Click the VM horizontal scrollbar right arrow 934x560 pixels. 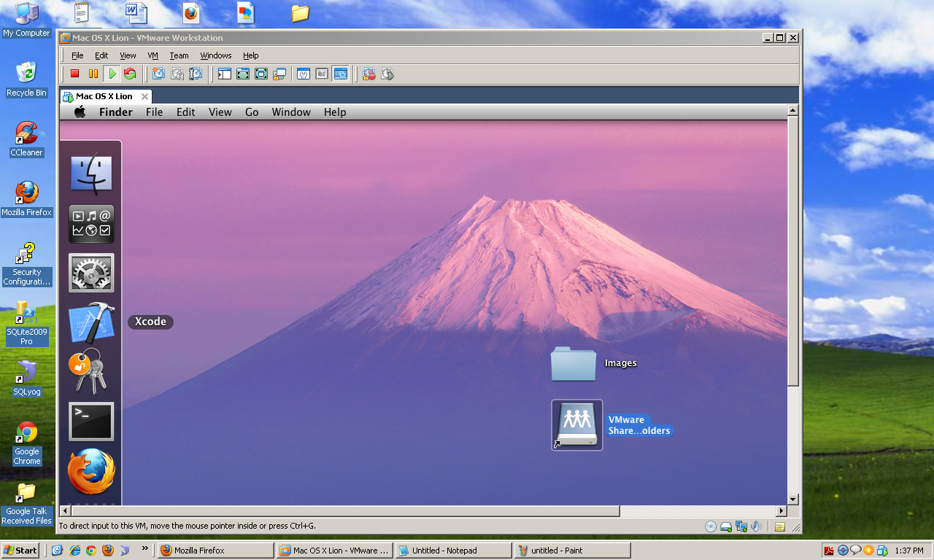pos(781,511)
